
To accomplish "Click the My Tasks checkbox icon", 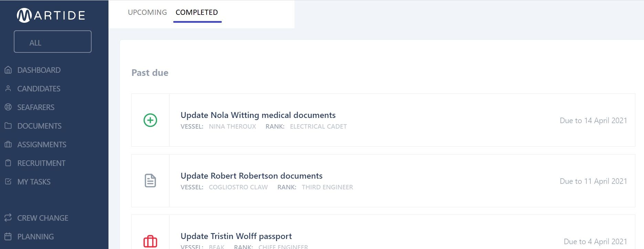I will [x=8, y=182].
